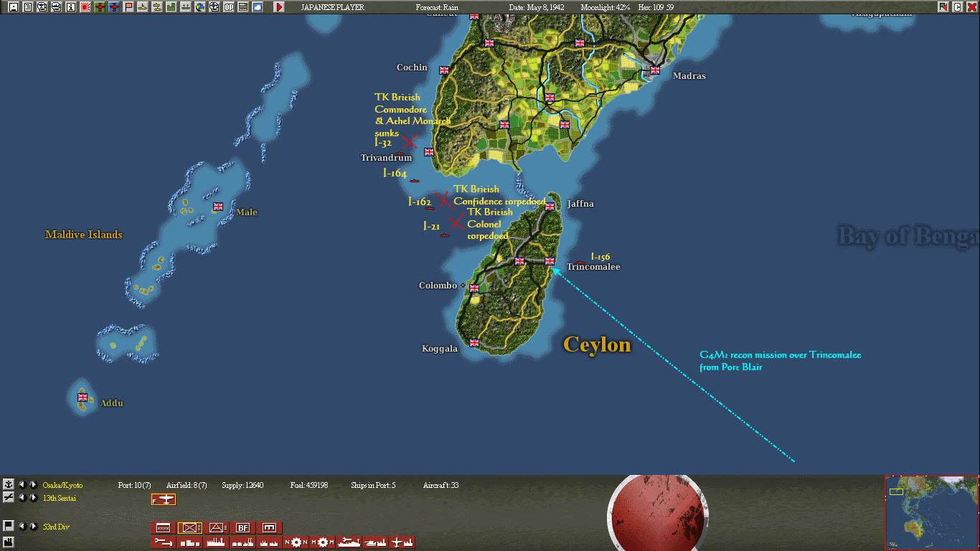Click the globe toolbar icon

199,7
